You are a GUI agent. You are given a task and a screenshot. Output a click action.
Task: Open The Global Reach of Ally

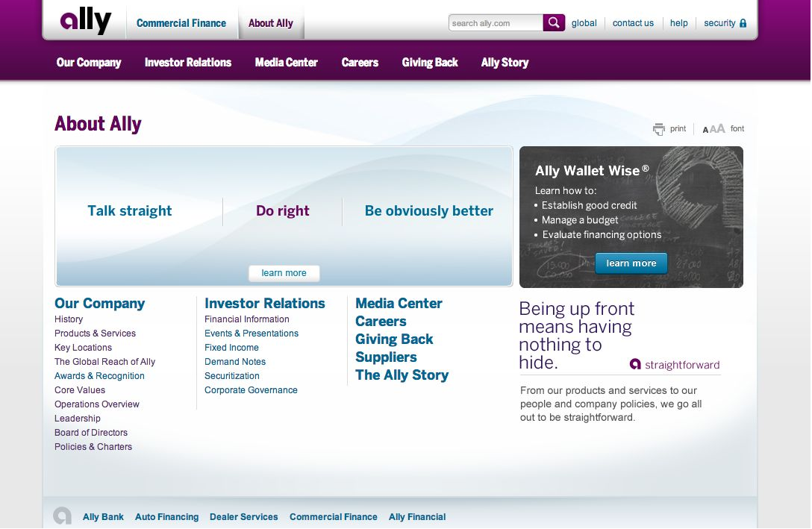(x=104, y=362)
